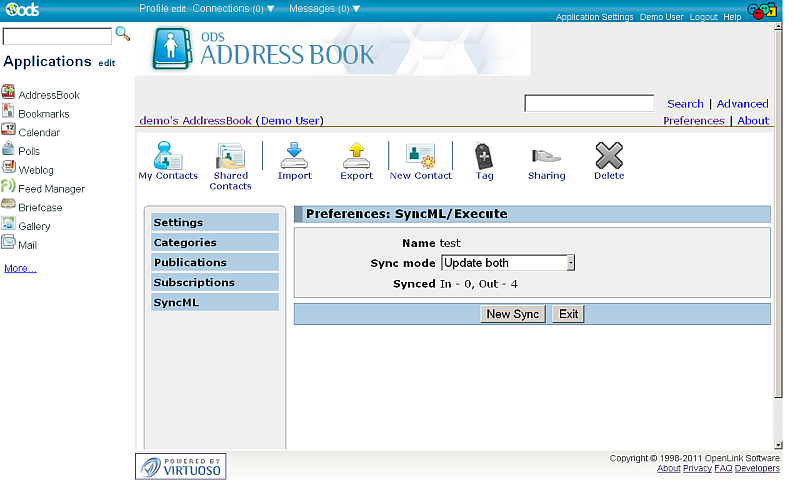Expand the Messages menu at top
800x500 pixels.
pyautogui.click(x=324, y=8)
